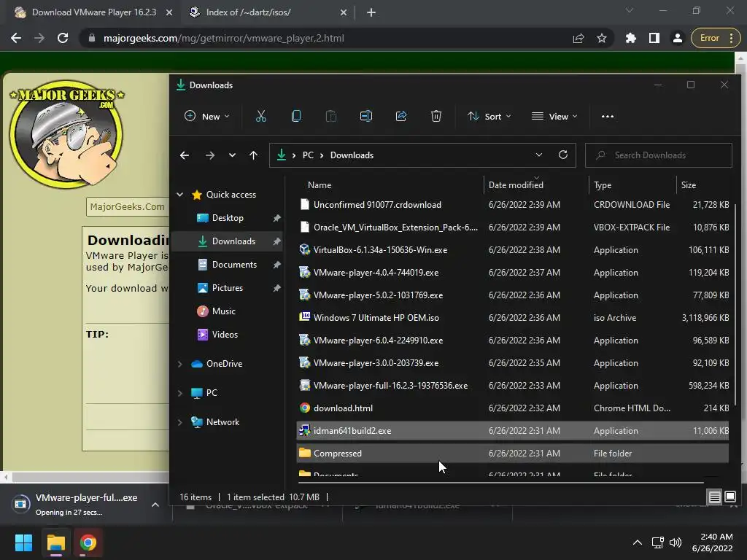
Task: Sort by Name column header
Action: tap(320, 184)
